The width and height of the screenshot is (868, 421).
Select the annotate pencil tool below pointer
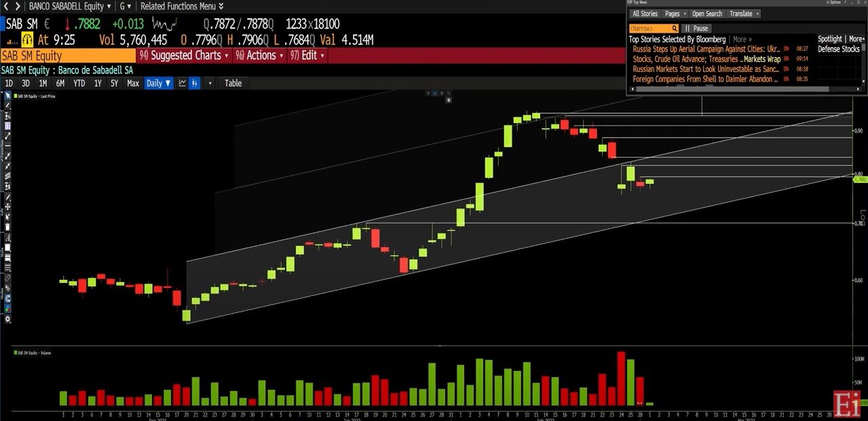[7, 105]
